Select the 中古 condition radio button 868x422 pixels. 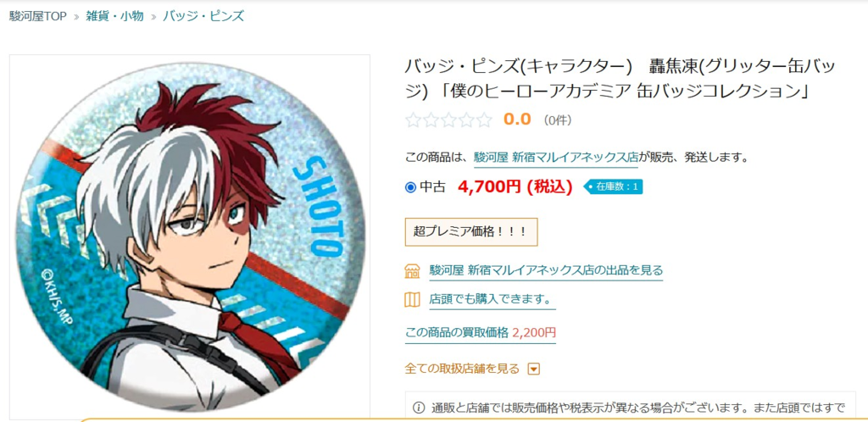tap(410, 187)
